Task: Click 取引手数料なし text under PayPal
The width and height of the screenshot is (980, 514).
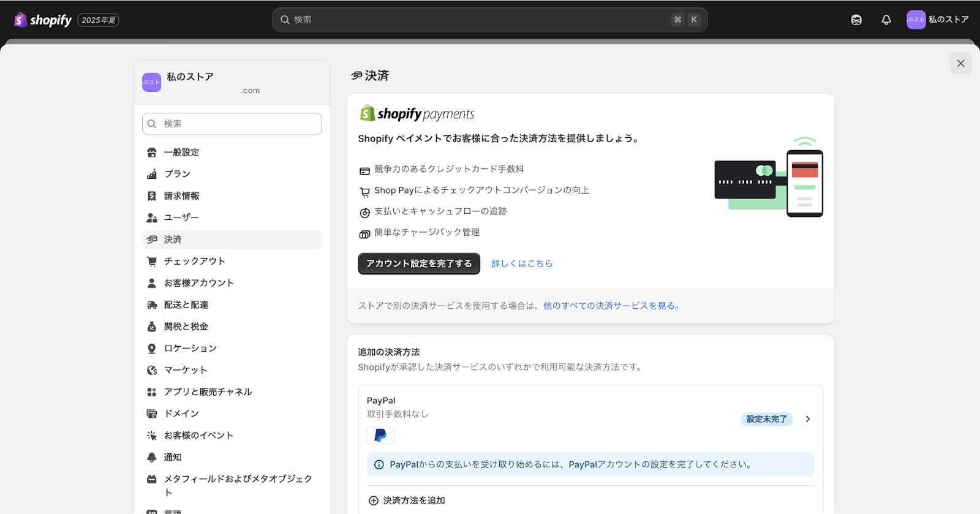Action: [x=398, y=414]
